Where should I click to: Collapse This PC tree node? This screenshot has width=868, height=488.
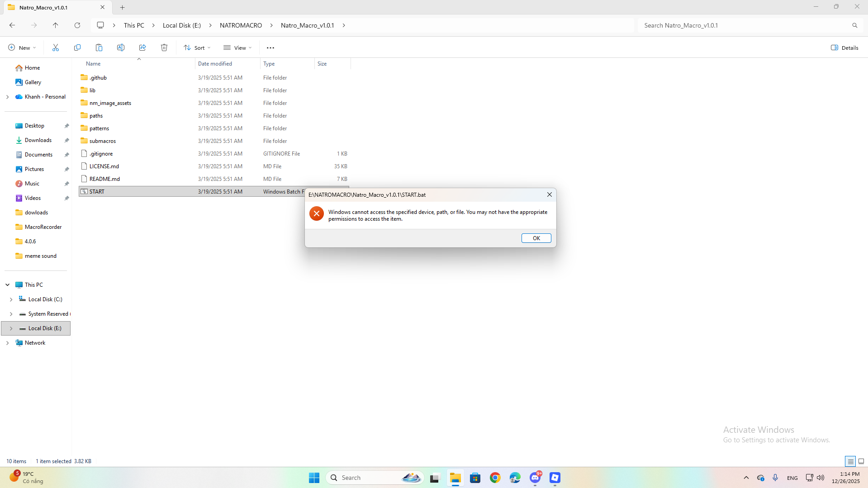[8, 285]
